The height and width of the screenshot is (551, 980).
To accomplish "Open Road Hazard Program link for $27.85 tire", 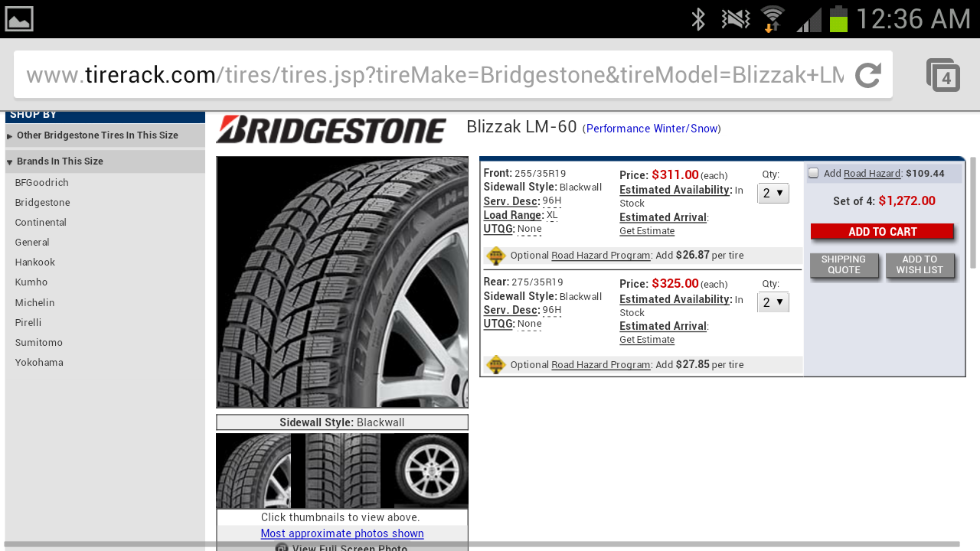I will pyautogui.click(x=601, y=365).
